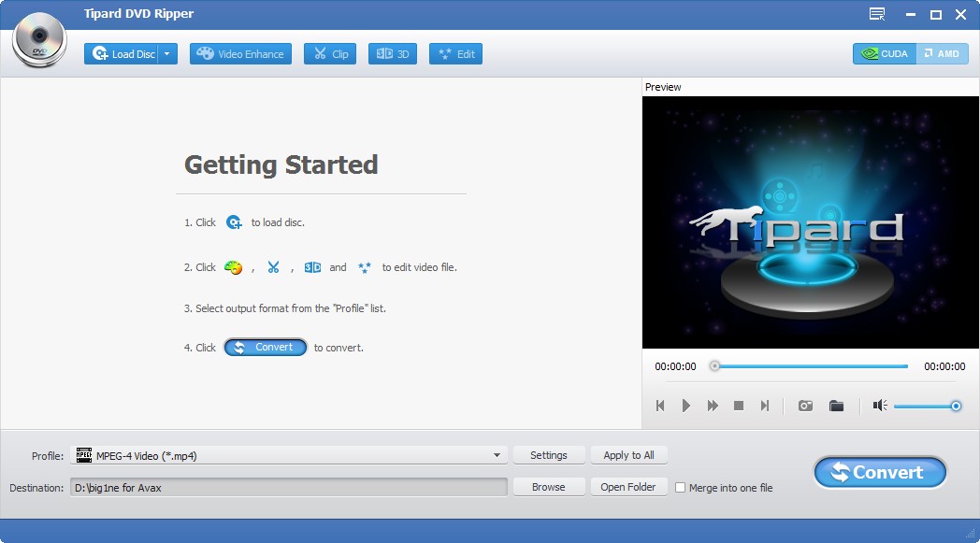Jump to previous chapter in preview
The height and width of the screenshot is (543, 980).
(660, 406)
